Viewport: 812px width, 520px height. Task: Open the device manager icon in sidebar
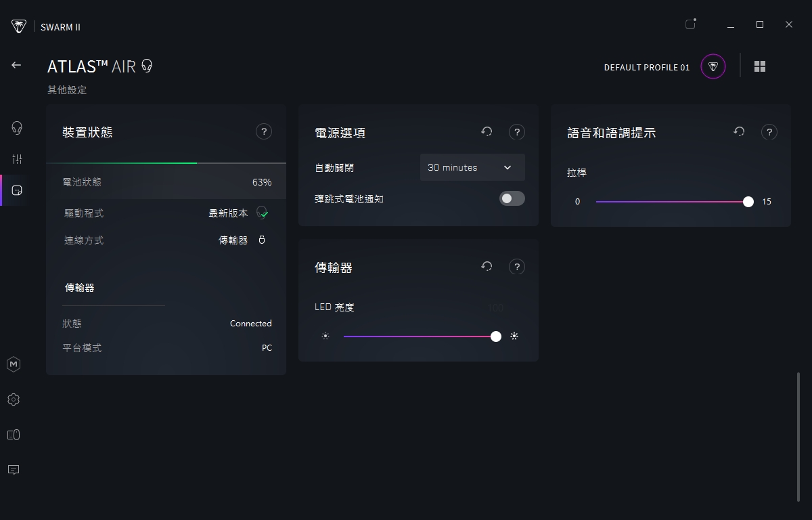(14, 435)
